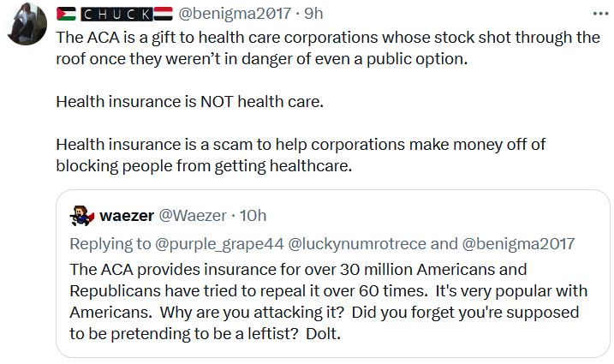
Task: Open the three-dot more options menu
Action: 600,14
